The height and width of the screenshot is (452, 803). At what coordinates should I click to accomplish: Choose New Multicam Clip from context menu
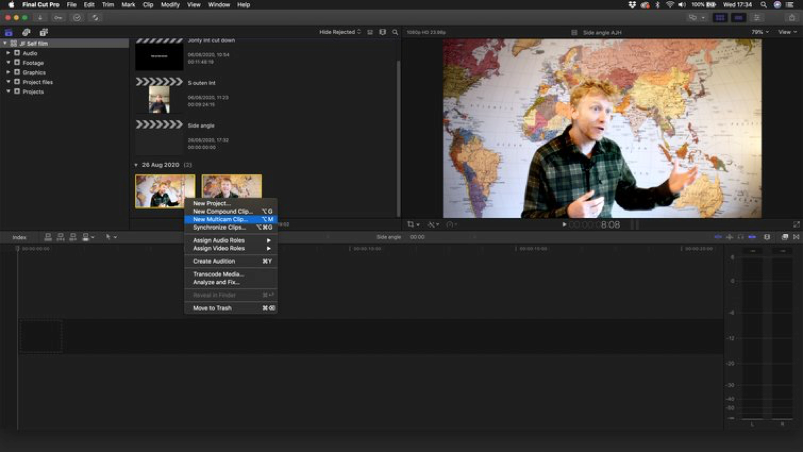pos(220,219)
